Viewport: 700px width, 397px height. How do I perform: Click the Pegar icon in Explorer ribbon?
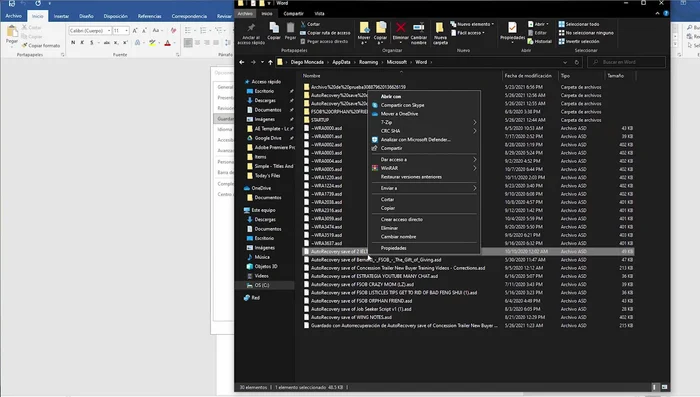point(290,28)
